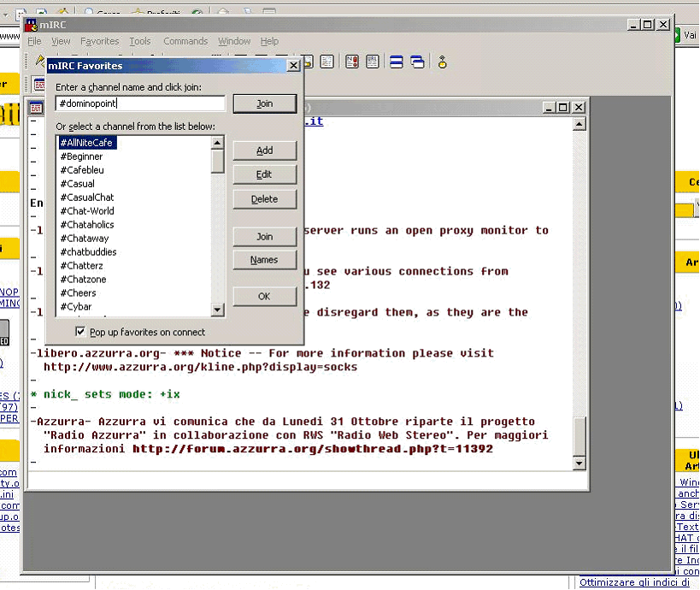The image size is (700, 590).
Task: Click Join button between Delete and Names
Action: point(265,237)
